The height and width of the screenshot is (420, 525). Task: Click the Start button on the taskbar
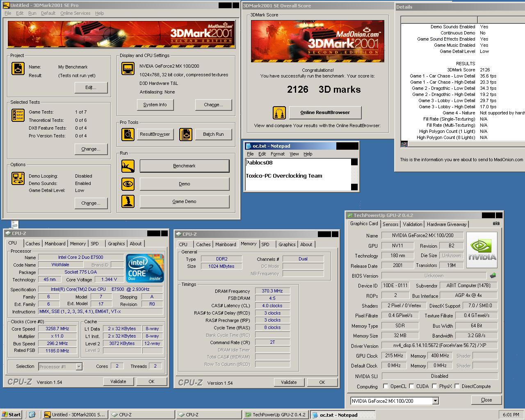(11, 415)
